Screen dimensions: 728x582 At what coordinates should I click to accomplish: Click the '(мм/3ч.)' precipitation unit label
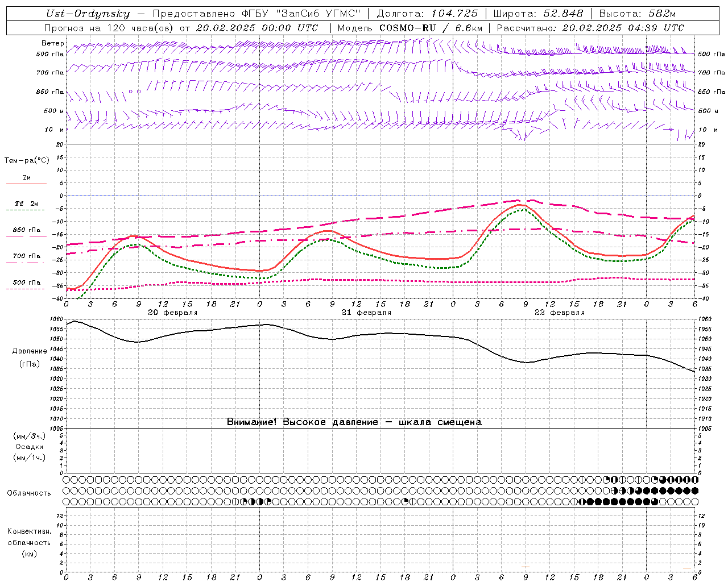30,436
